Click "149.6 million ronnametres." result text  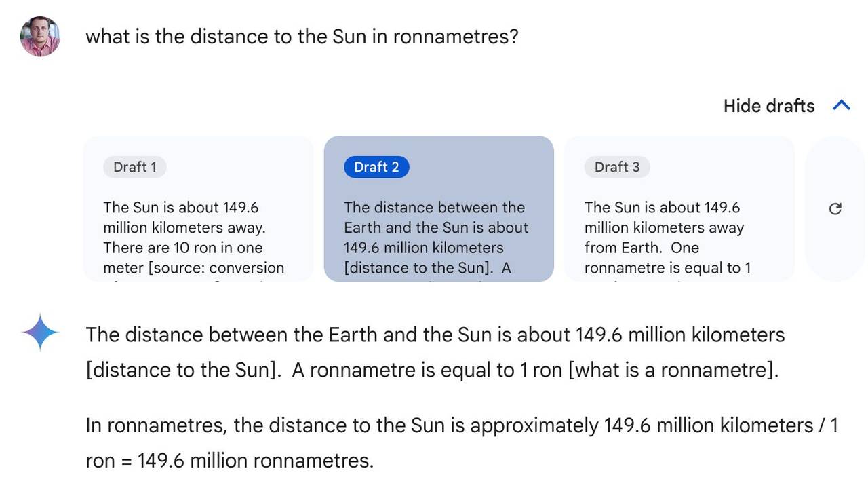click(256, 461)
